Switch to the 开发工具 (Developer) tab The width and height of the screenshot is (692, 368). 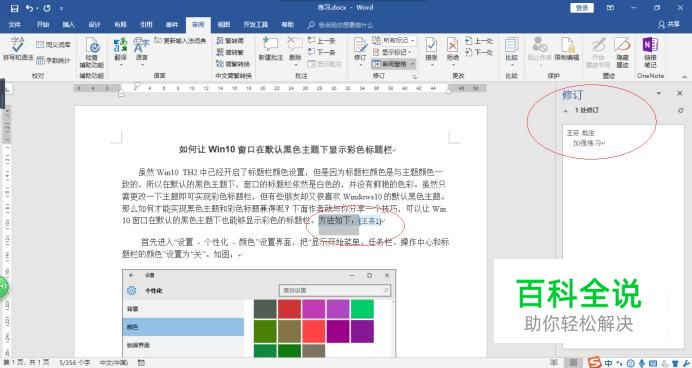pyautogui.click(x=256, y=25)
